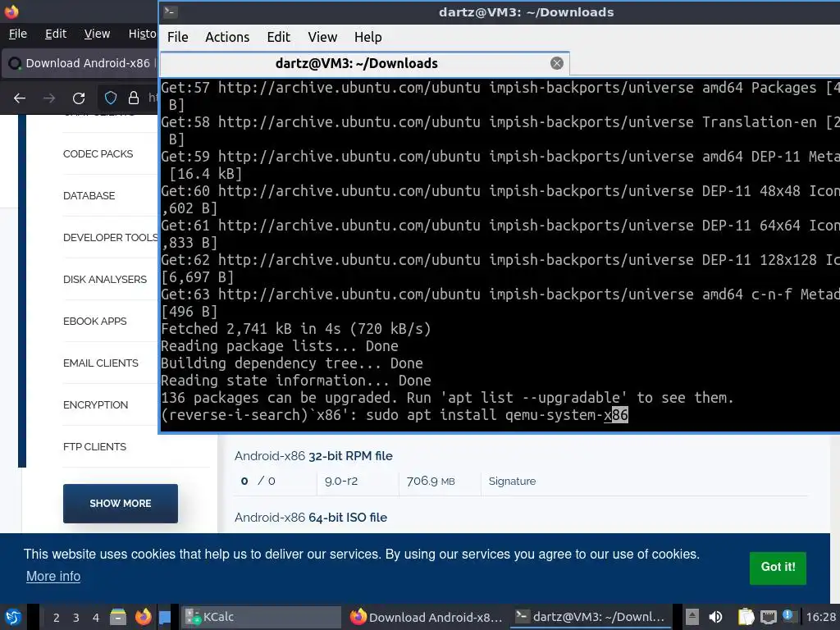Launch Firefox from the quick launch
The width and height of the screenshot is (840, 630).
tap(143, 617)
